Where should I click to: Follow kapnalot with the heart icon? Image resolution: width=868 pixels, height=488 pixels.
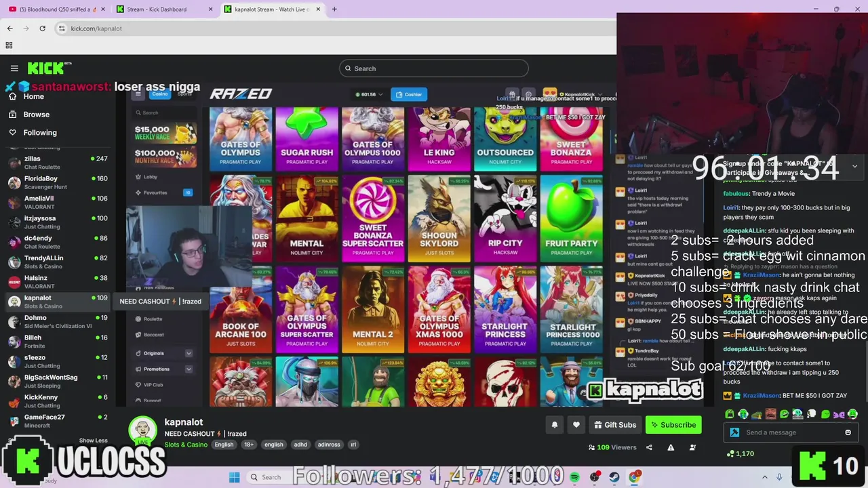pyautogui.click(x=576, y=425)
